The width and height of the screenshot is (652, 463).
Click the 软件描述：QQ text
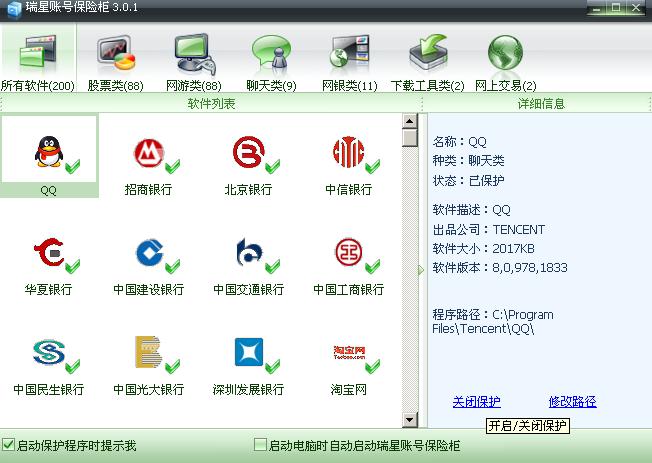472,210
